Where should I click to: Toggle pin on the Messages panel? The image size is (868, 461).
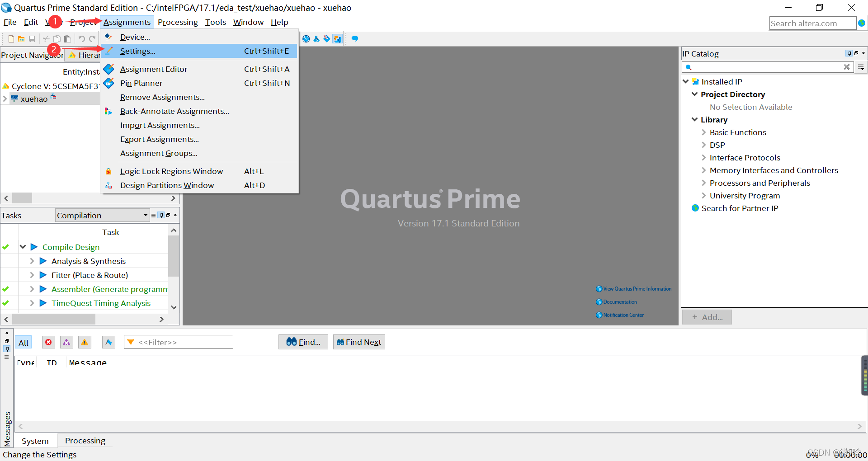click(7, 349)
